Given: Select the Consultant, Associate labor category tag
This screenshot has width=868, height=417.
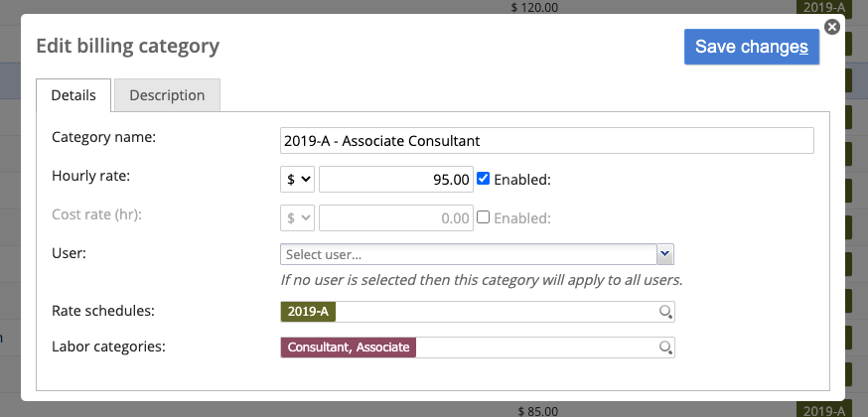Looking at the screenshot, I should click(x=349, y=347).
